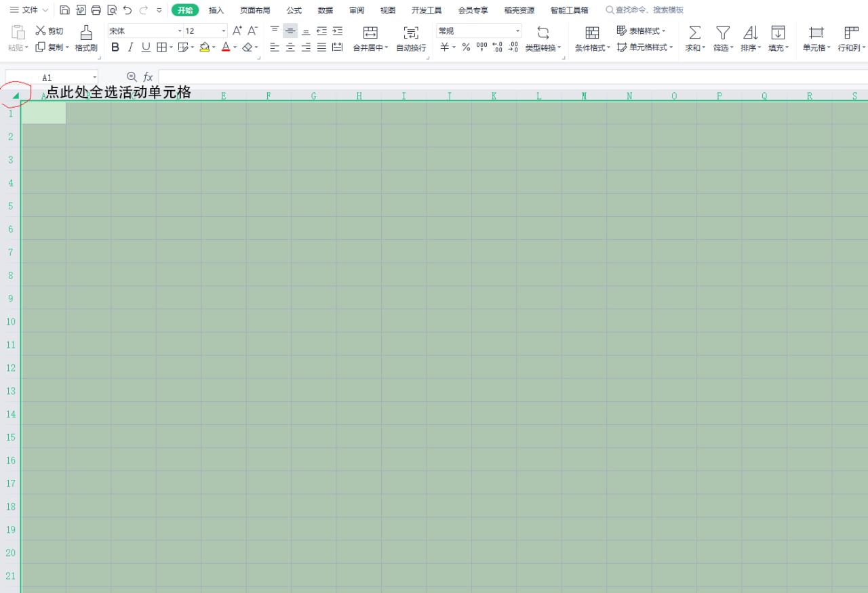Click the Select All corner triangle
868x593 pixels.
(x=15, y=96)
